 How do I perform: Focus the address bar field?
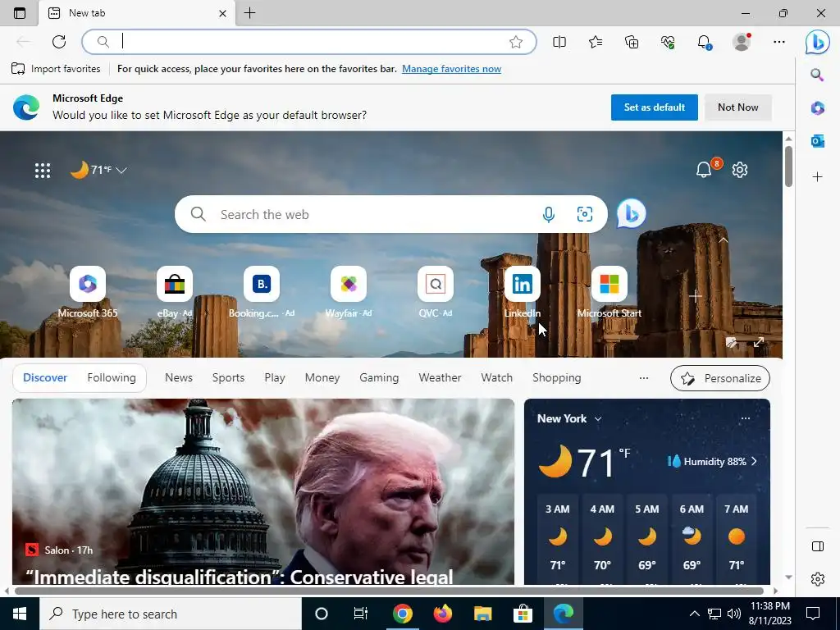click(x=309, y=42)
